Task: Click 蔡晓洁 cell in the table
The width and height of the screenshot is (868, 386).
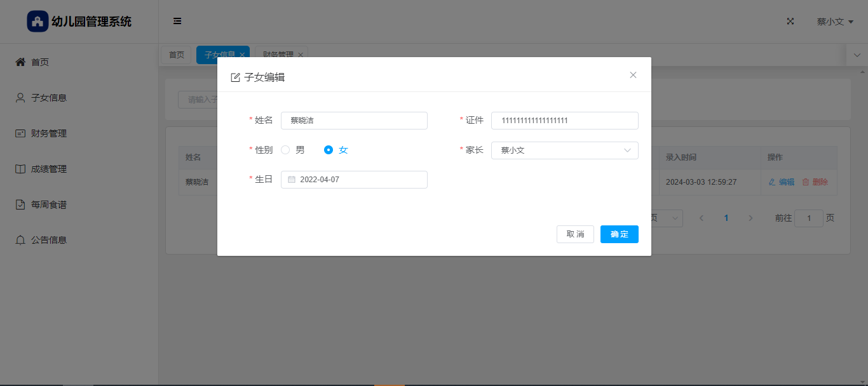Action: coord(197,182)
